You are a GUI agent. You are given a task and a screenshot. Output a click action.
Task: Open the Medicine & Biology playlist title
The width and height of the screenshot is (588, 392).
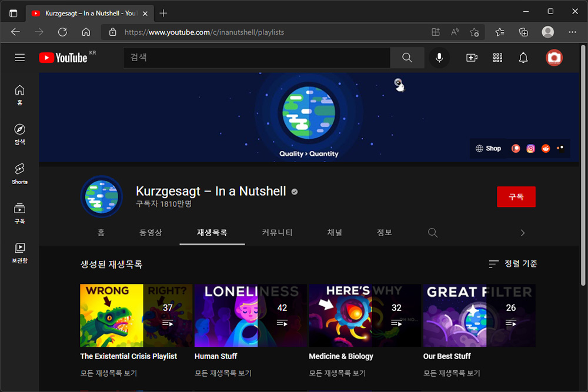point(341,356)
